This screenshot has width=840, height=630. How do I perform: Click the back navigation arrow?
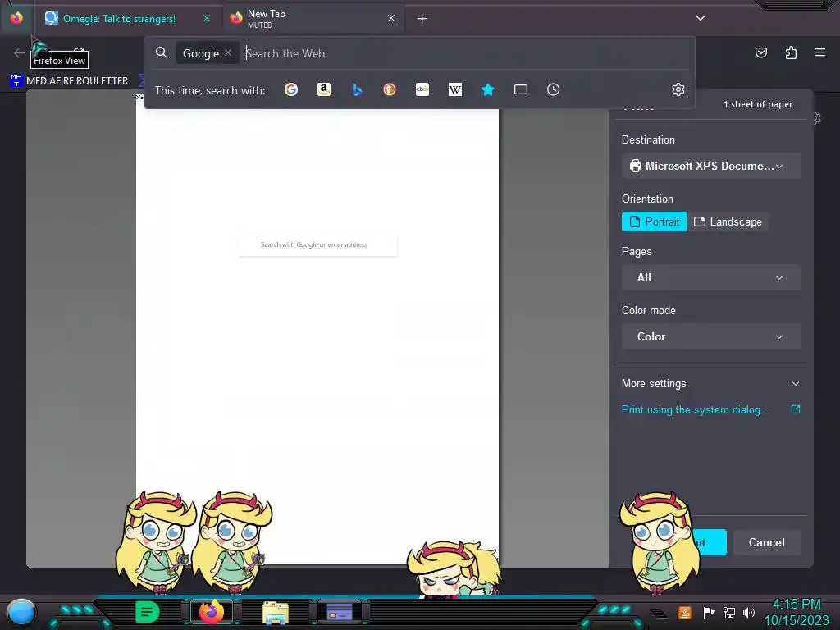point(20,52)
